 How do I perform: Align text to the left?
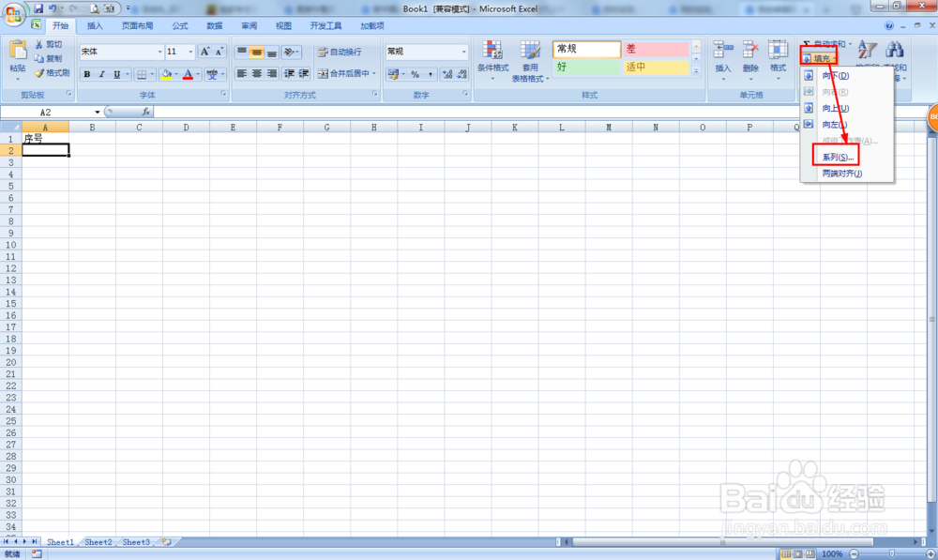[242, 73]
